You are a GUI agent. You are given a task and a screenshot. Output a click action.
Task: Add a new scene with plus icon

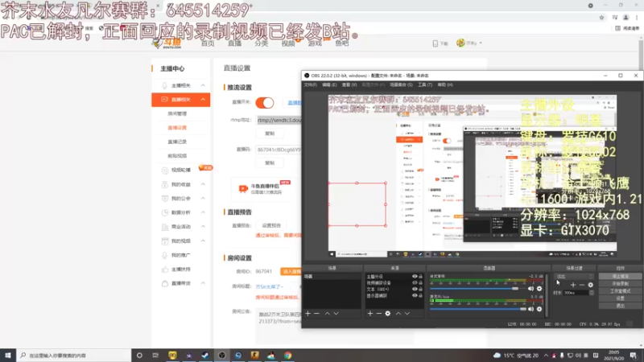tap(308, 314)
